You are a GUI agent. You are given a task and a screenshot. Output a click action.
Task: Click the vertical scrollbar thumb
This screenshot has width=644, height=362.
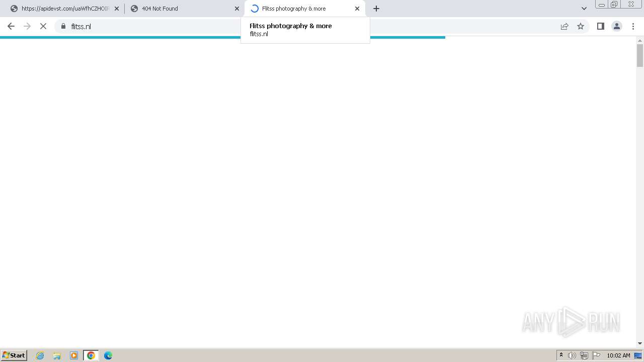[x=640, y=55]
